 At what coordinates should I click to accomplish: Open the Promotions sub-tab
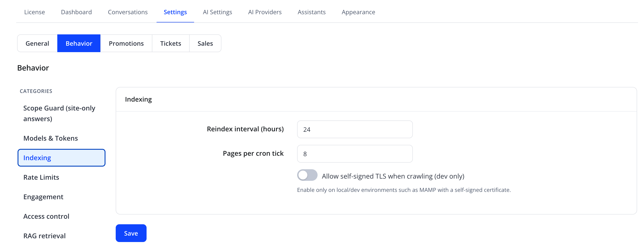[126, 43]
